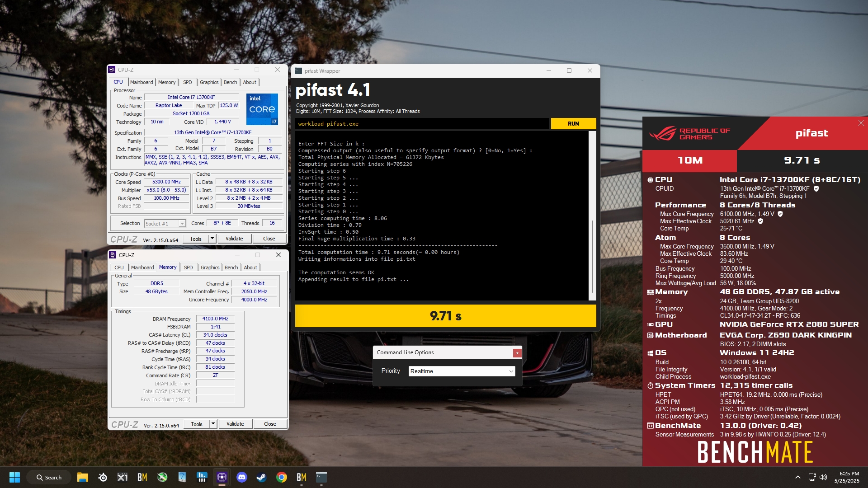Open the Socket #1 selection dropdown
Screen dimensions: 868x488
[x=165, y=224]
